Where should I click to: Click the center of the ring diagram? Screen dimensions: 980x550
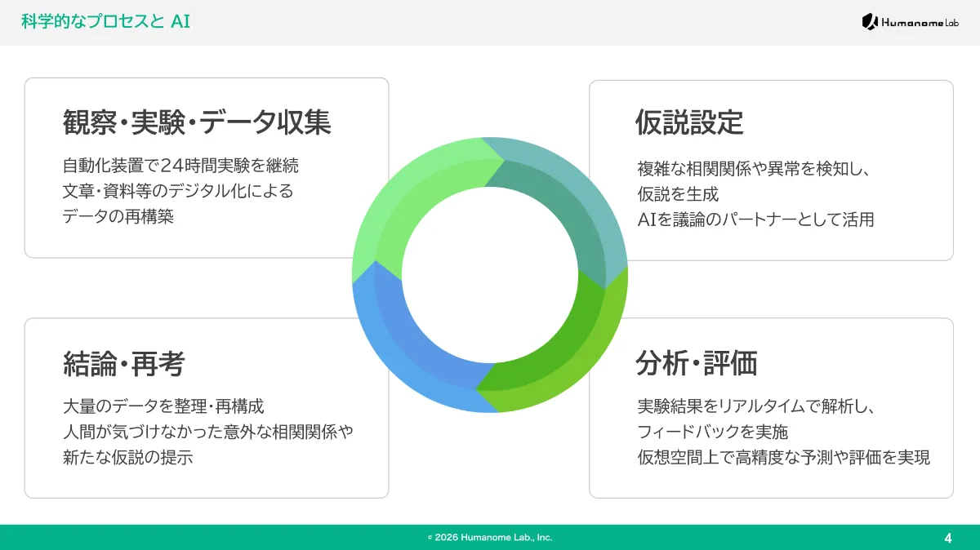490,275
